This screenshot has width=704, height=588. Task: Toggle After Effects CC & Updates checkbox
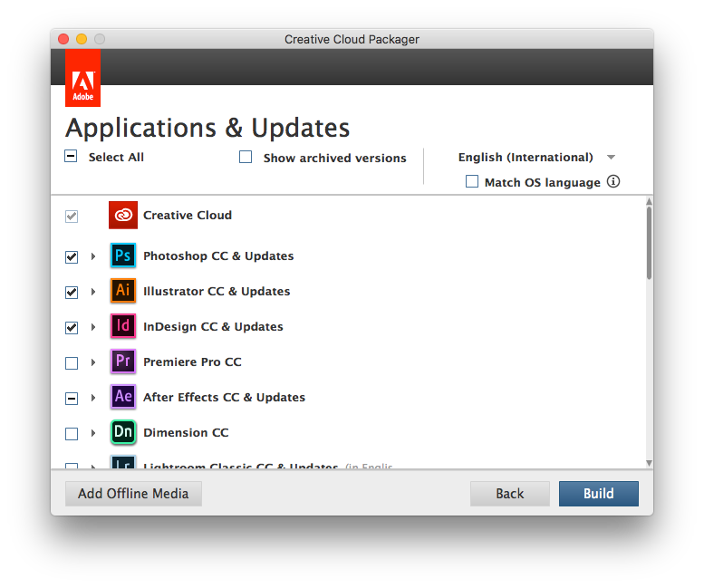point(72,398)
